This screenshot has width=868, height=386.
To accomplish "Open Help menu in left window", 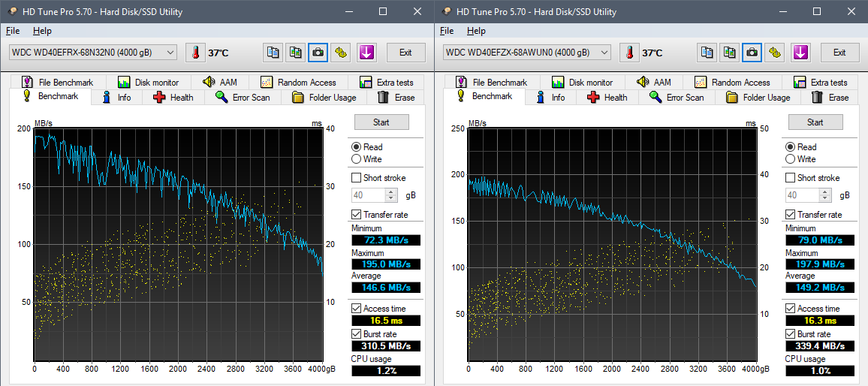I will 41,31.
